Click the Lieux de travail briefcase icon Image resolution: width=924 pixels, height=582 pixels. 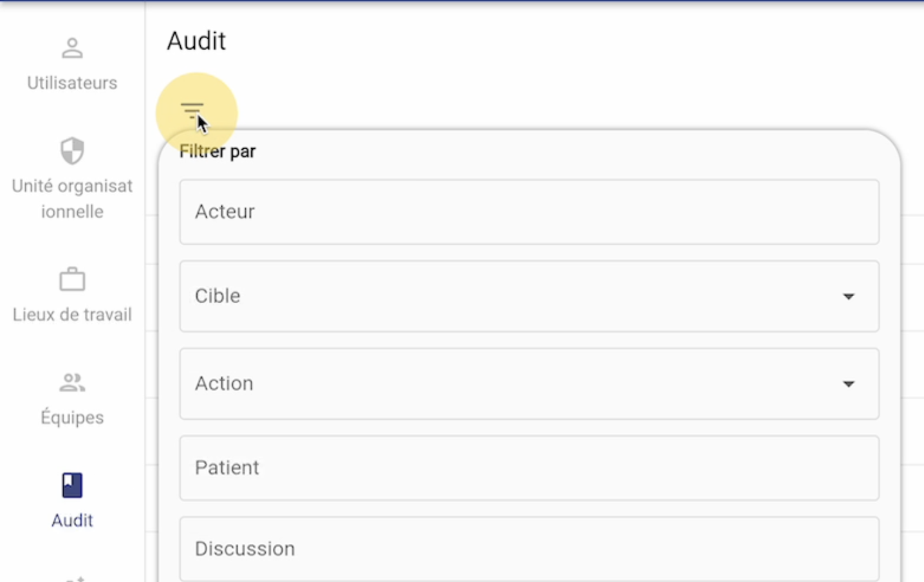point(72,279)
